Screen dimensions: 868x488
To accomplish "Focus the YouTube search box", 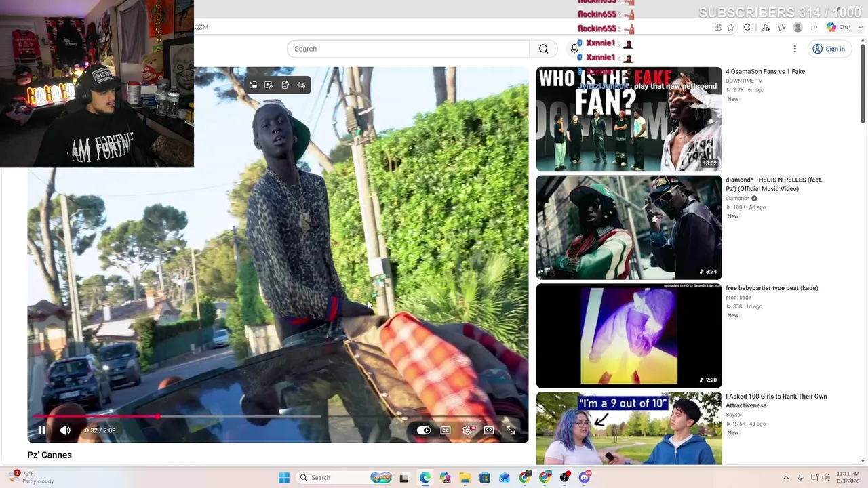I will coord(408,49).
